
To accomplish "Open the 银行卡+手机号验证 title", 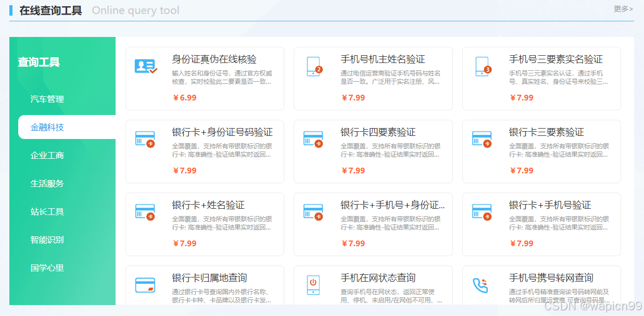I will 550,205.
